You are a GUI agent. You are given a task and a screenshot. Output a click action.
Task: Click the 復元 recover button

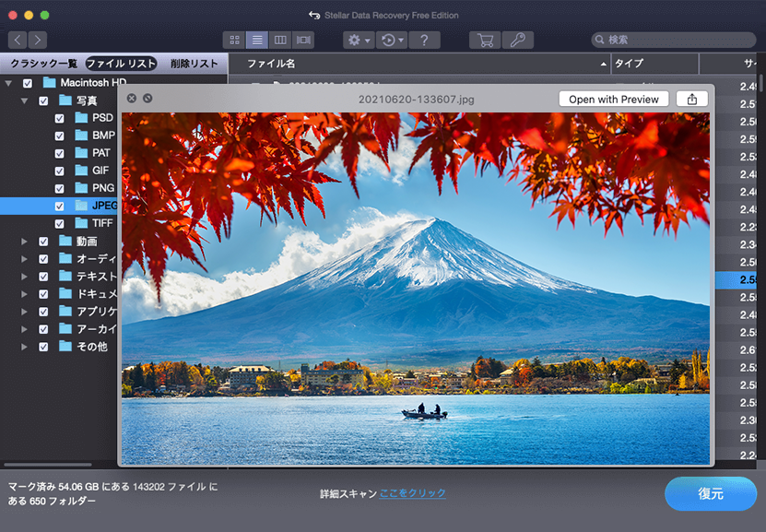tap(710, 493)
